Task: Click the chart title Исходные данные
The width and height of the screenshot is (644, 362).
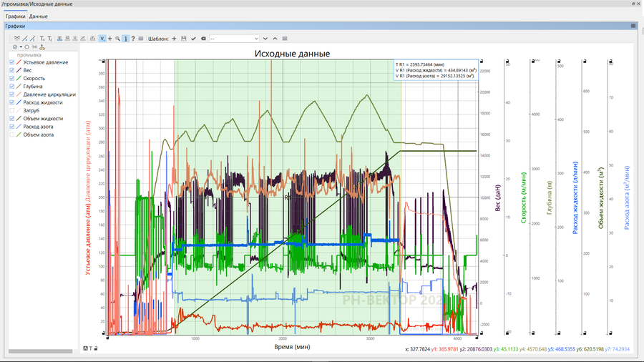Action: coord(292,54)
